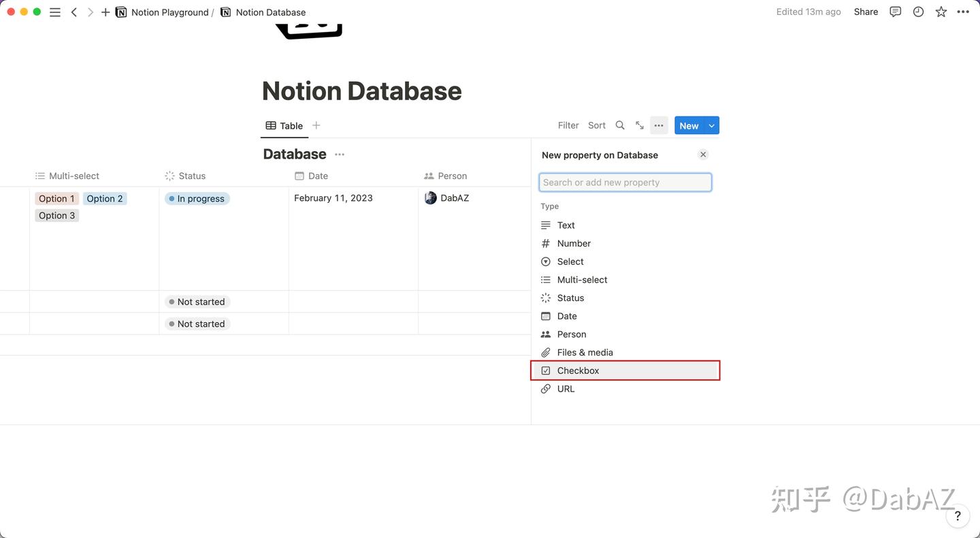Open the comments panel with the speech bubble icon

coord(895,12)
